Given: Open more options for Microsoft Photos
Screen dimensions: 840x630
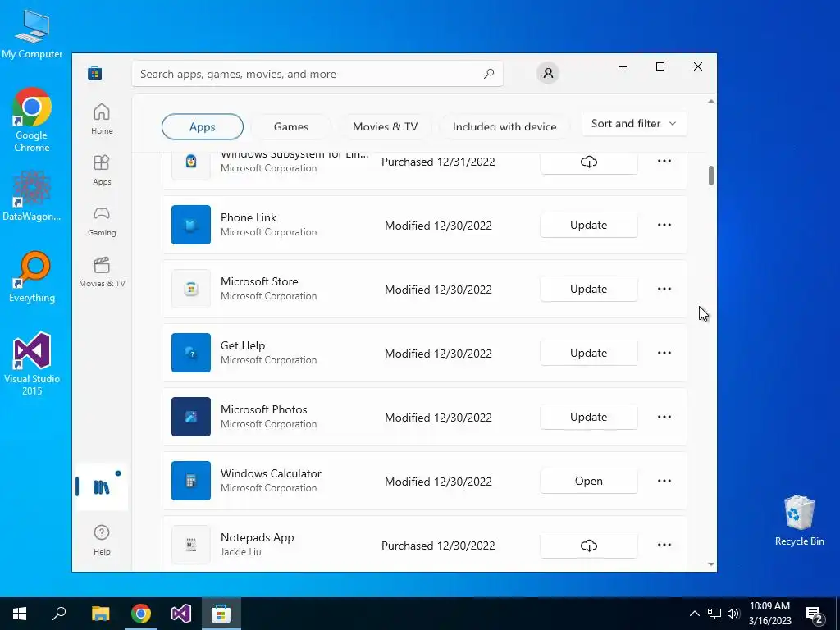Looking at the screenshot, I should (x=664, y=417).
